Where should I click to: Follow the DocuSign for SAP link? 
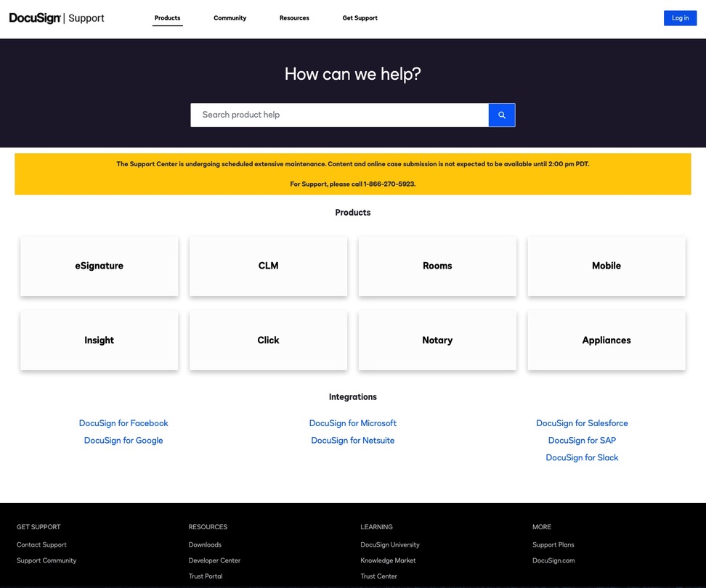[583, 441]
